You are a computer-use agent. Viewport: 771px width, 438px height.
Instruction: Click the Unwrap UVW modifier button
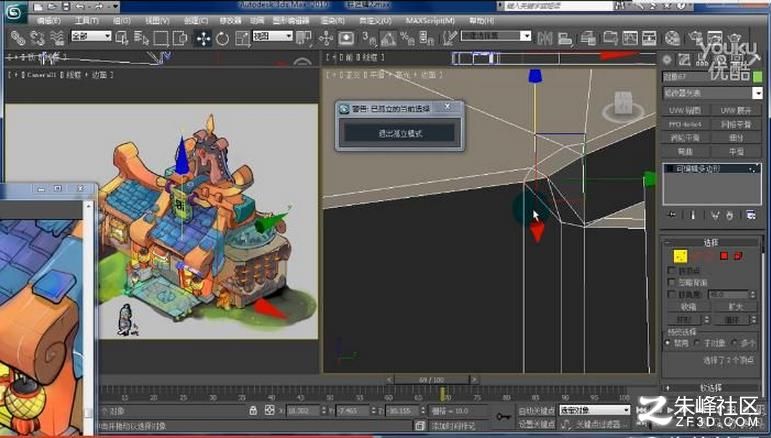(736, 110)
